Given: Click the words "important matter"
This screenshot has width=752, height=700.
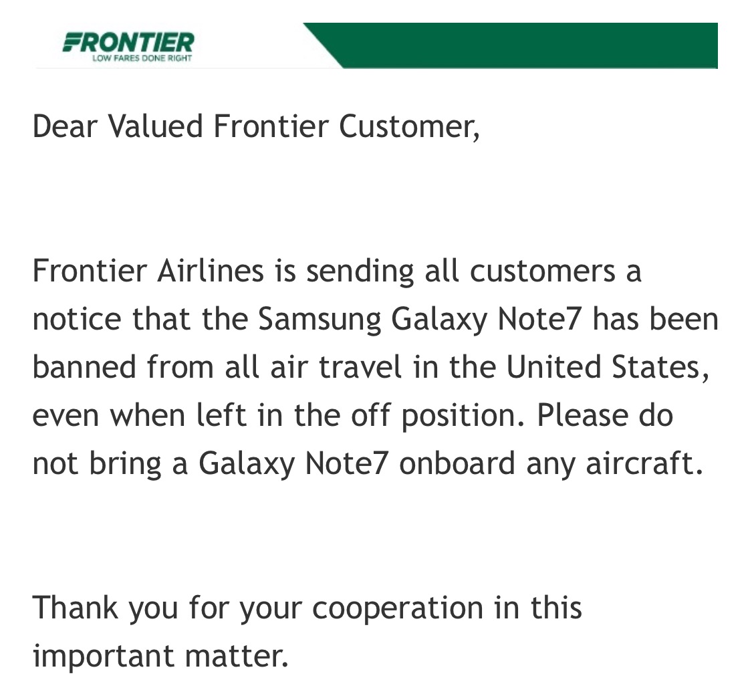Looking at the screenshot, I should pos(160,656).
